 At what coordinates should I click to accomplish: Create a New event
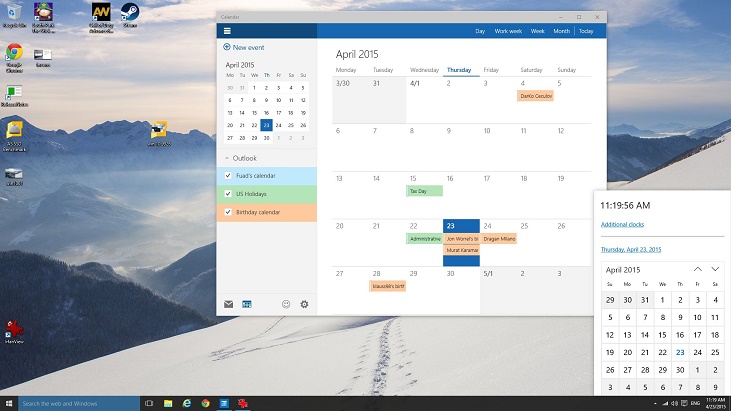pyautogui.click(x=245, y=47)
